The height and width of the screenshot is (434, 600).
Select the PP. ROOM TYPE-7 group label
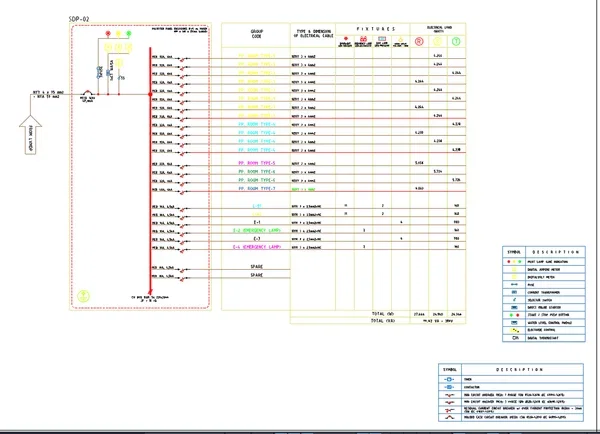click(257, 189)
